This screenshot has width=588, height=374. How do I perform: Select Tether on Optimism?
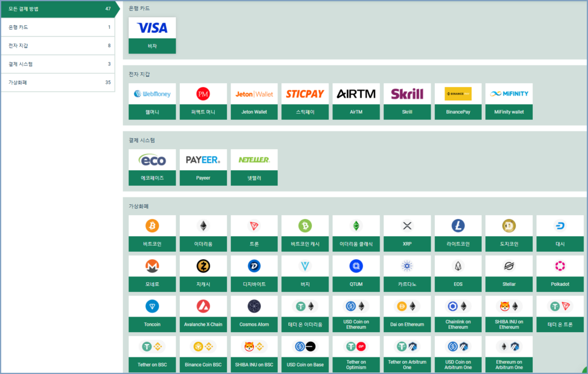pyautogui.click(x=356, y=354)
